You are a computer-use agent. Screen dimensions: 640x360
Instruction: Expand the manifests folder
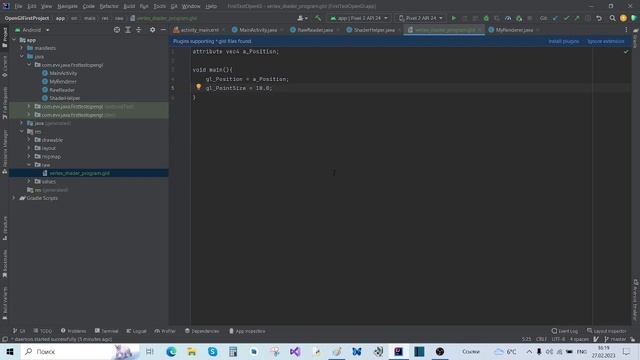click(22, 48)
